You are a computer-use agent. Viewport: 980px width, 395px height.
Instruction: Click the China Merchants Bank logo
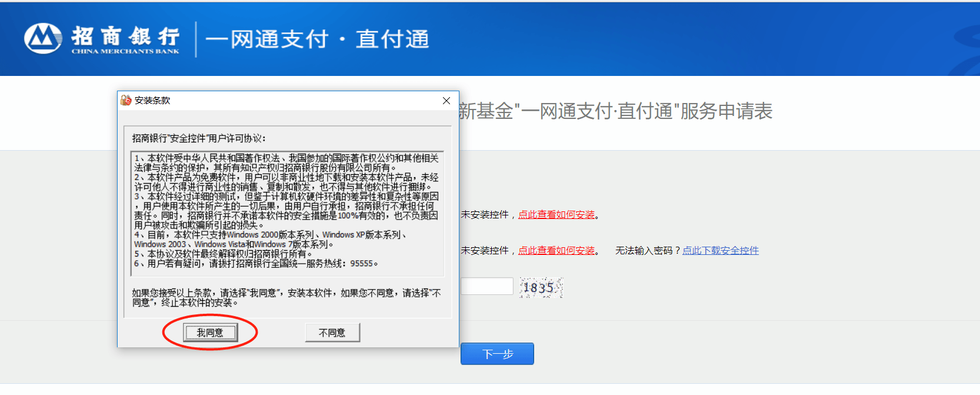tap(102, 39)
